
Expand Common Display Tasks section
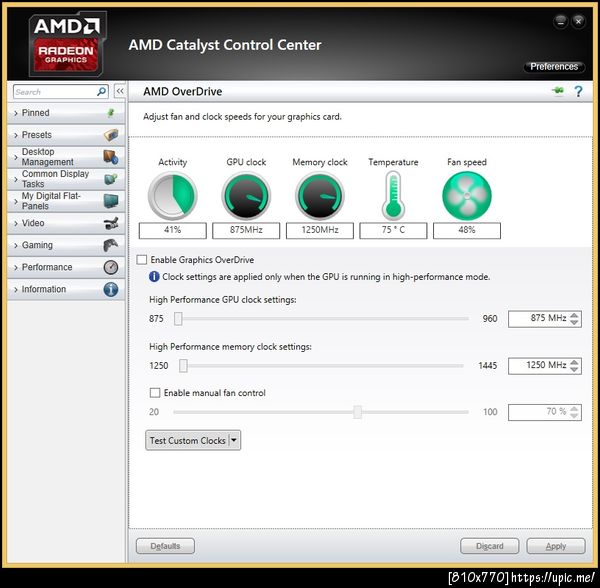66,179
